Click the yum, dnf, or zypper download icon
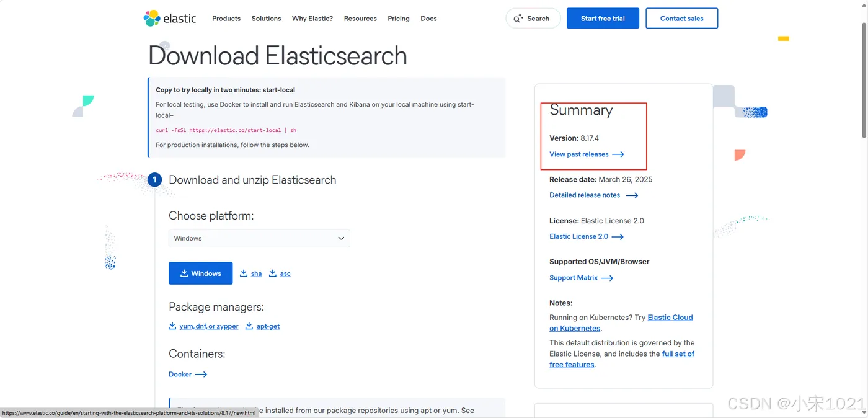The width and height of the screenshot is (868, 418). click(172, 326)
